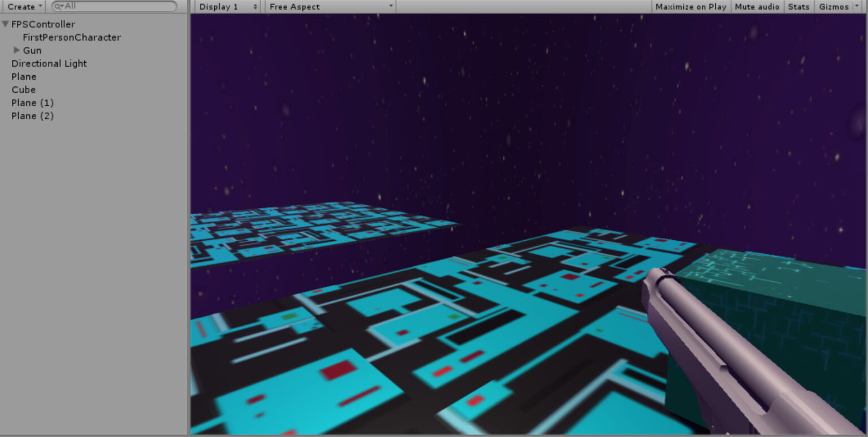
Task: Mute audio in the Game view
Action: click(757, 6)
